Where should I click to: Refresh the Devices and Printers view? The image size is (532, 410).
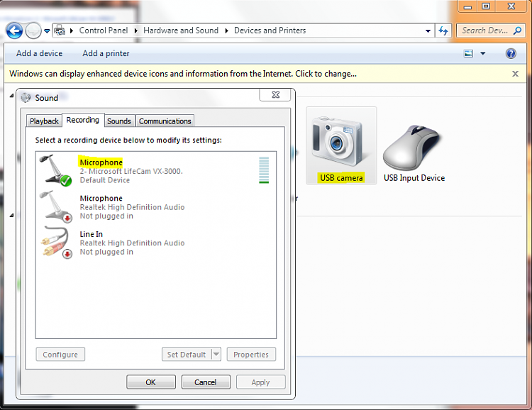443,31
